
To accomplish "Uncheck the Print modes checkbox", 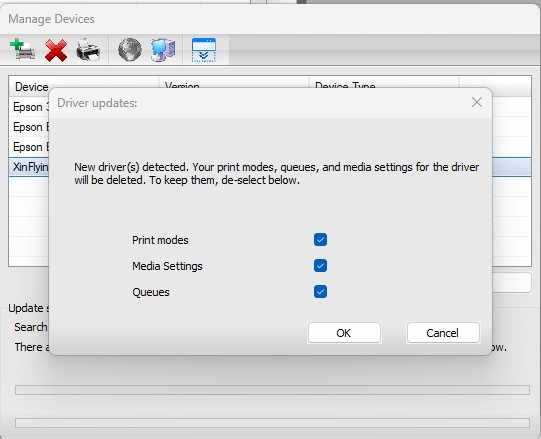I will (x=320, y=240).
